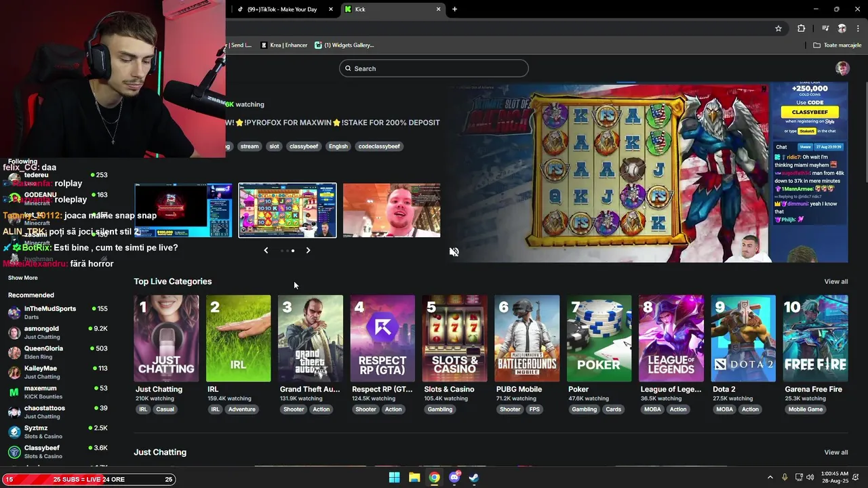The width and height of the screenshot is (868, 488).
Task: Open Steam from the taskbar
Action: click(474, 477)
